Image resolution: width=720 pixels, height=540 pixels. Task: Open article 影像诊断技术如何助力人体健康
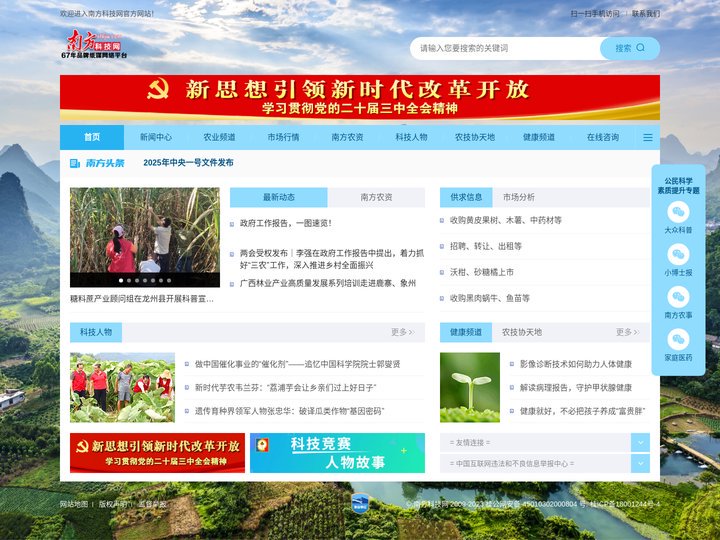[576, 364]
